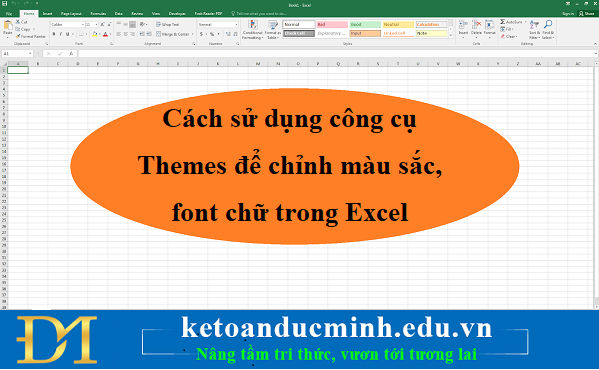
Task: Click the Increase Indent icon
Action: (149, 34)
